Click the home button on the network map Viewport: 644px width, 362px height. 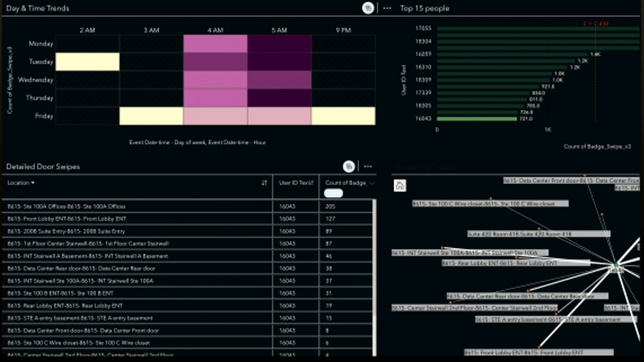click(x=400, y=186)
